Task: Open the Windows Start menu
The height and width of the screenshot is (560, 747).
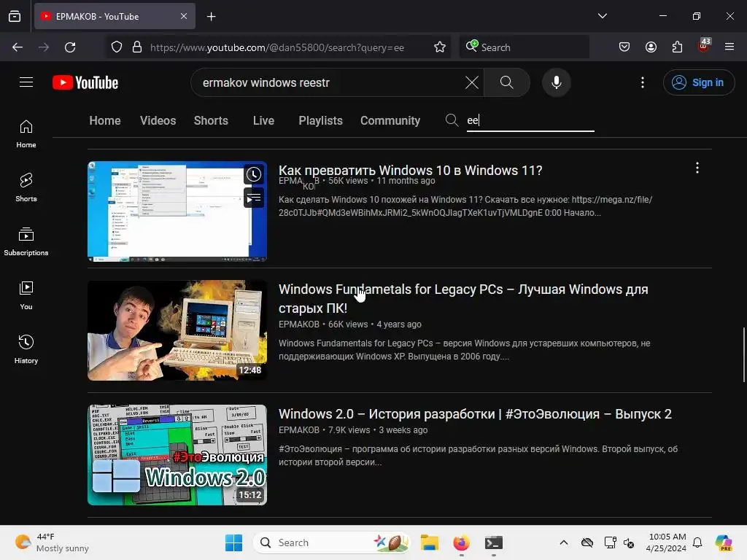Action: (233, 542)
